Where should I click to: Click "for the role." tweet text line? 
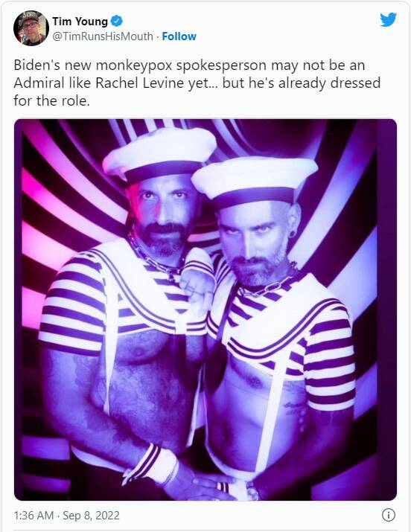coord(51,100)
